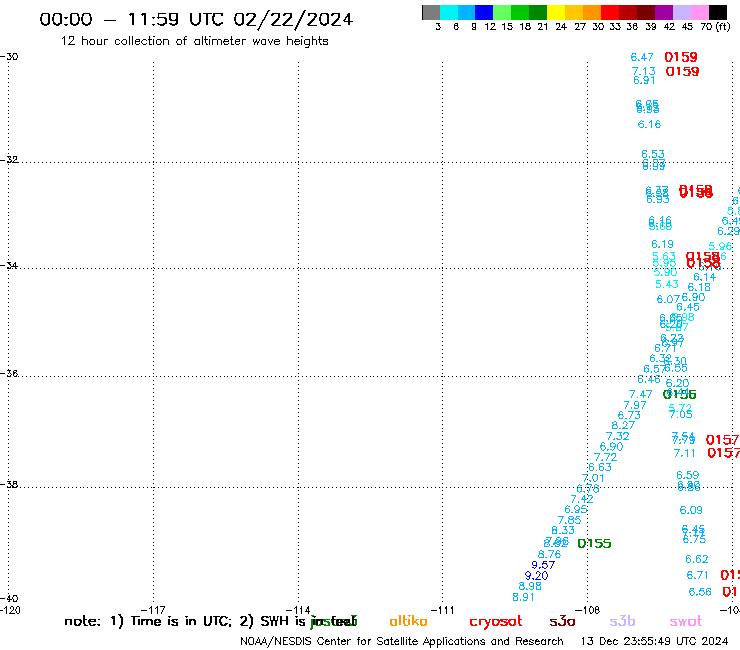Click the gray 3 ft legend color

click(431, 12)
